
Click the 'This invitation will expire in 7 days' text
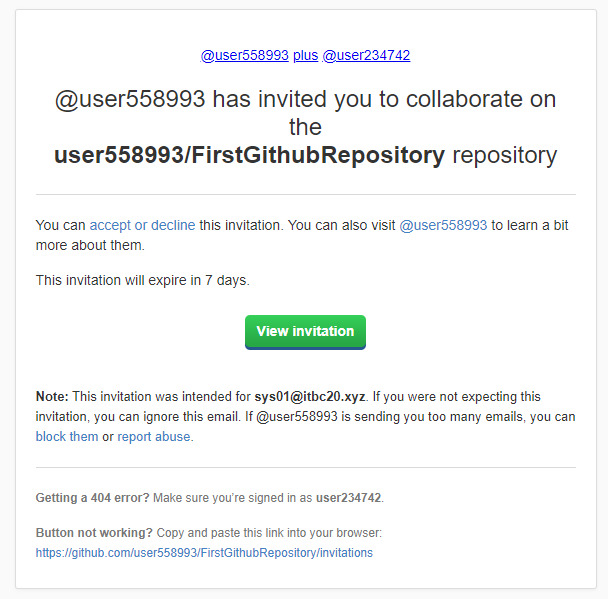142,280
